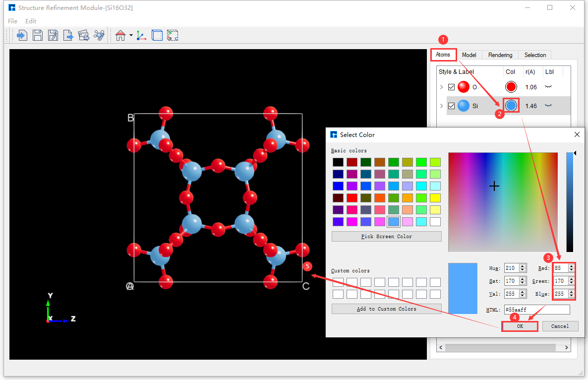
Task: Click the unit cell box toolbar icon
Action: [157, 35]
